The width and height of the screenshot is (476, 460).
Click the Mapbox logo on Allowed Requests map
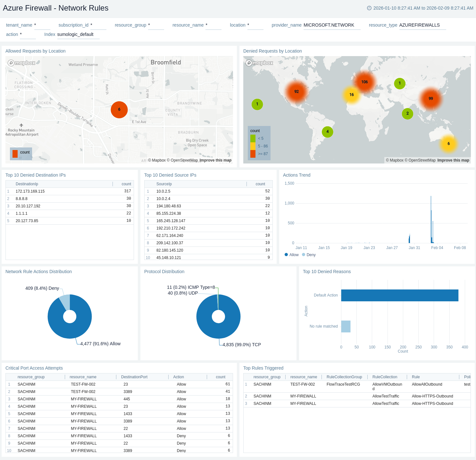pyautogui.click(x=21, y=63)
